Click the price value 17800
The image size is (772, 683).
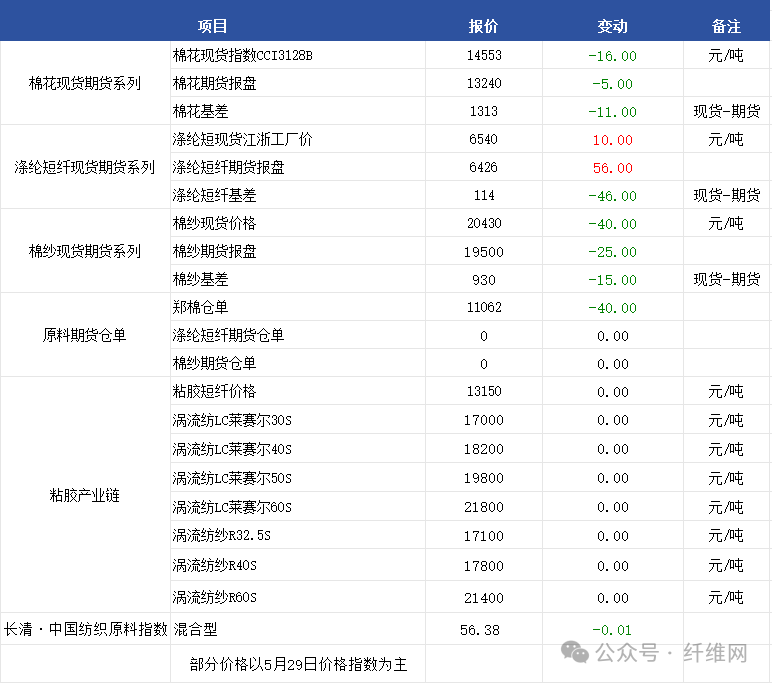(484, 566)
